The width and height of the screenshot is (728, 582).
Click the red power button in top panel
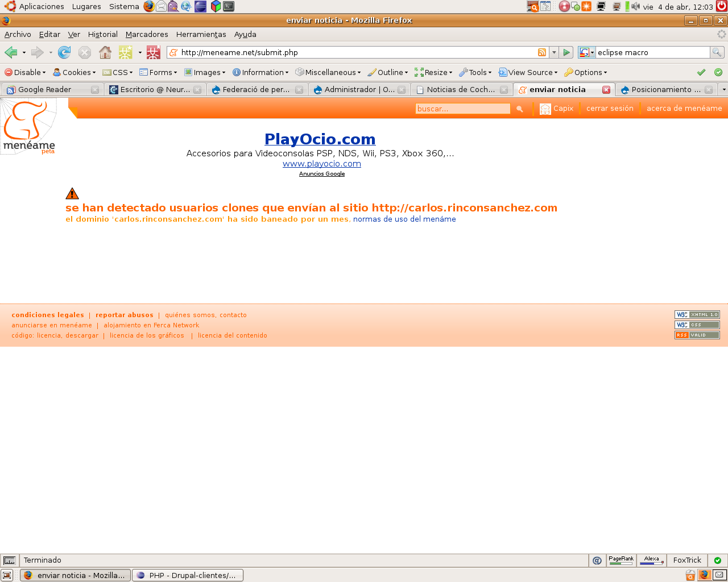pyautogui.click(x=721, y=6)
